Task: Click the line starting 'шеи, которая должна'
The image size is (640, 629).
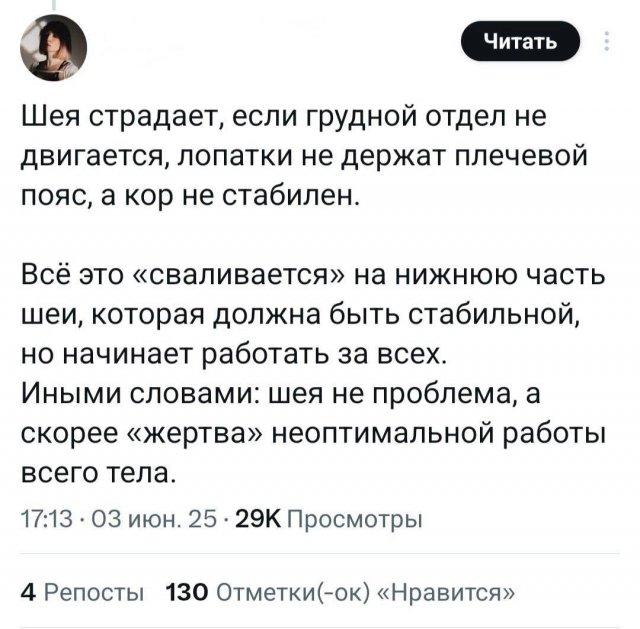Action: click(x=297, y=317)
